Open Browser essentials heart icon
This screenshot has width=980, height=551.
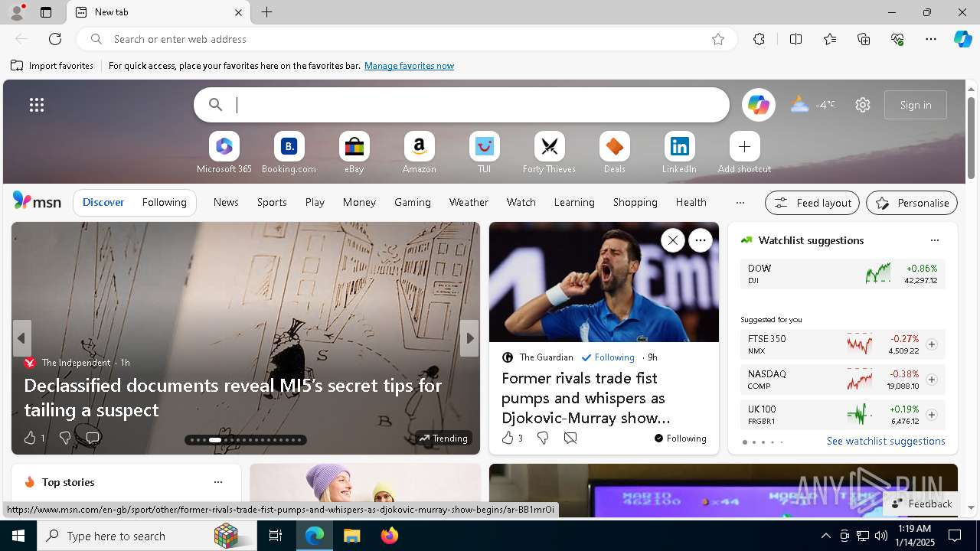point(897,39)
